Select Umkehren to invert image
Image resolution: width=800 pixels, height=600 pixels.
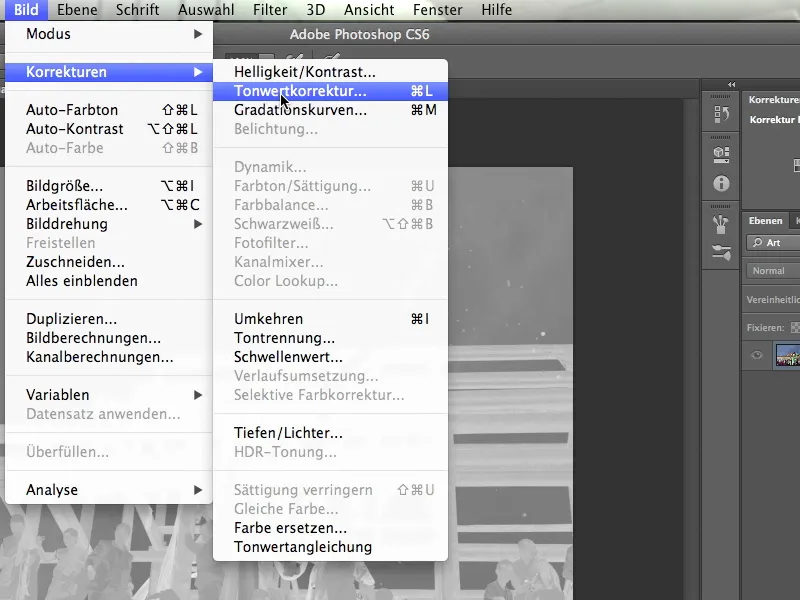(x=330, y=319)
